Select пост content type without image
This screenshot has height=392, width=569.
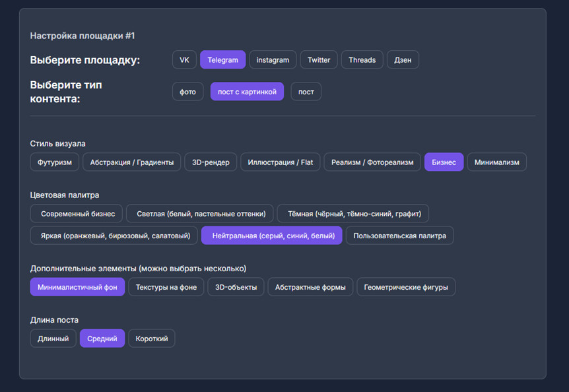click(x=306, y=92)
